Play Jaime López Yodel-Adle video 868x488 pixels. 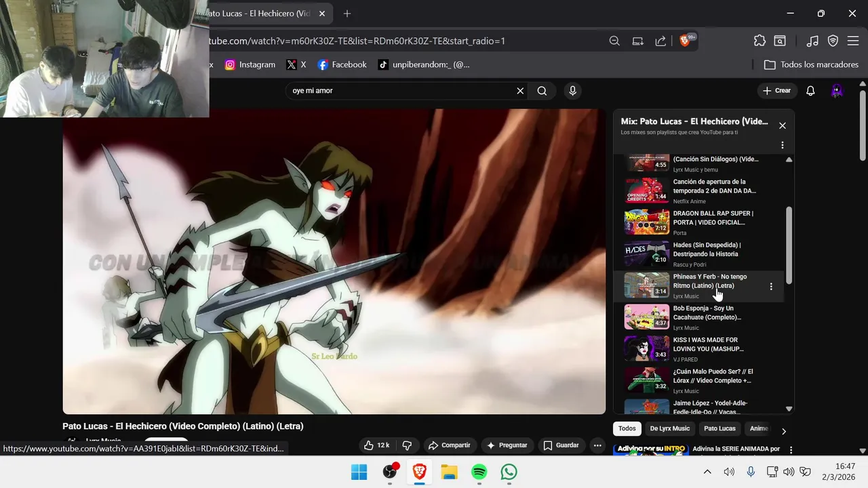pos(698,406)
